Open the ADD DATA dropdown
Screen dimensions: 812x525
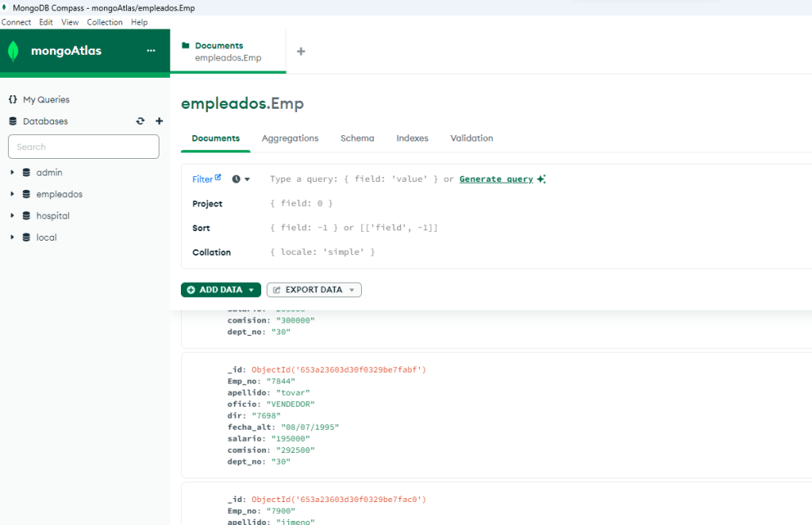click(x=221, y=290)
